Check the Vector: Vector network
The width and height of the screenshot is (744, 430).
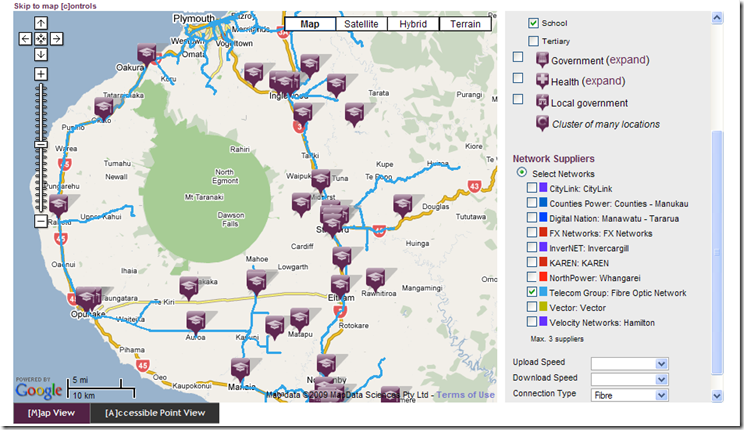tap(531, 307)
